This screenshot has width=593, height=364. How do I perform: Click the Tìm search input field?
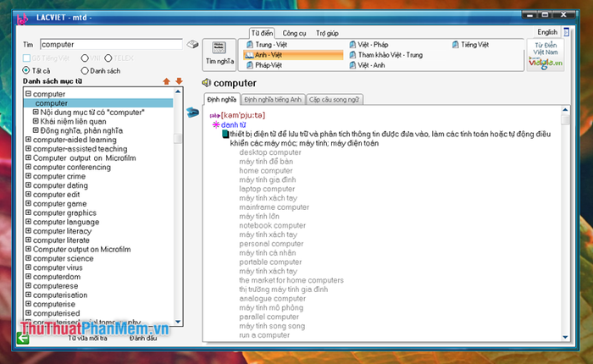click(x=110, y=44)
